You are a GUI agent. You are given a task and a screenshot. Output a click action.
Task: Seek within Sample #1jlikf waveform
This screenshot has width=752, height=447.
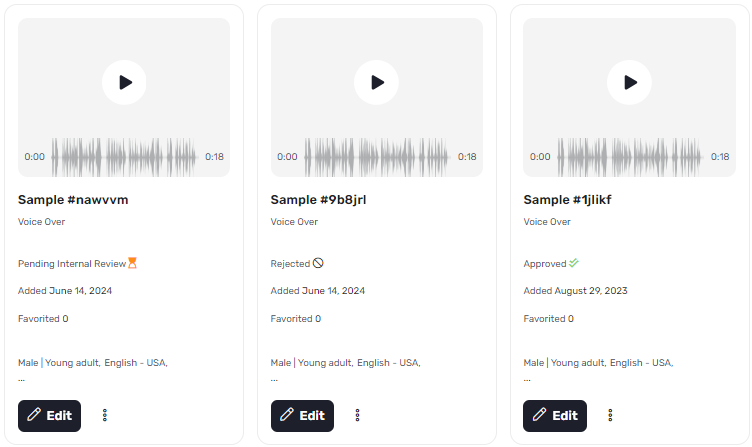coord(630,157)
